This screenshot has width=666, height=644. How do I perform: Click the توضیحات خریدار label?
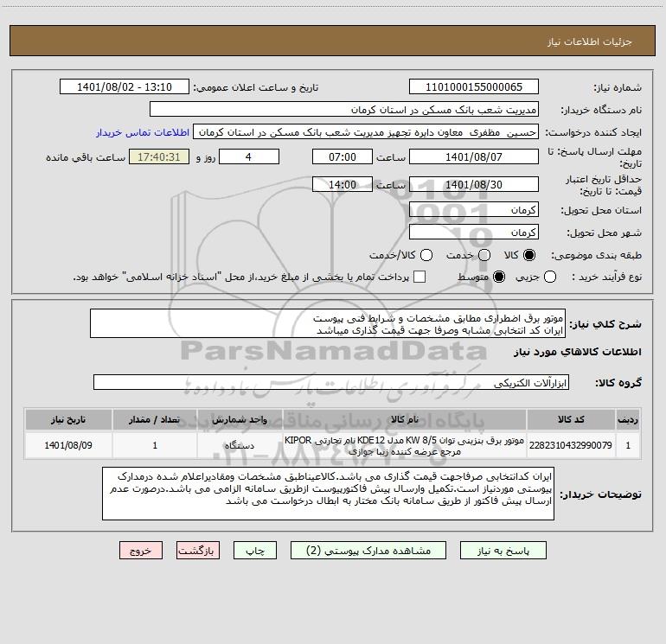(600, 494)
